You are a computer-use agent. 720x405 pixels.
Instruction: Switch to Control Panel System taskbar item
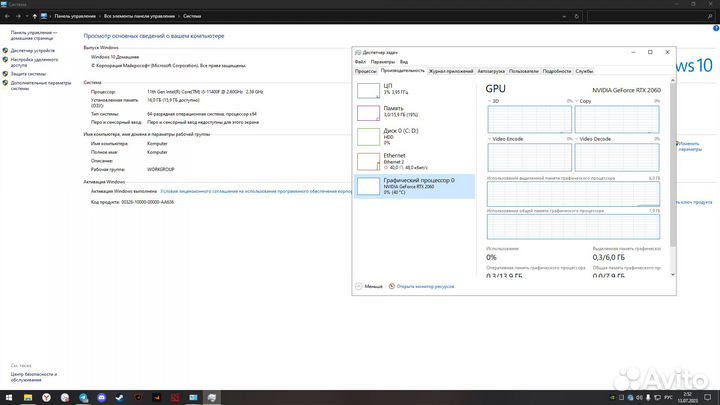click(193, 398)
